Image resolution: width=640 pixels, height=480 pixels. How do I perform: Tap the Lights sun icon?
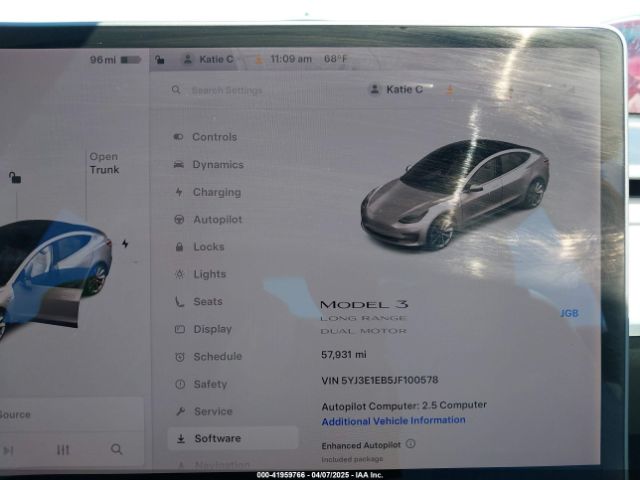coord(179,274)
